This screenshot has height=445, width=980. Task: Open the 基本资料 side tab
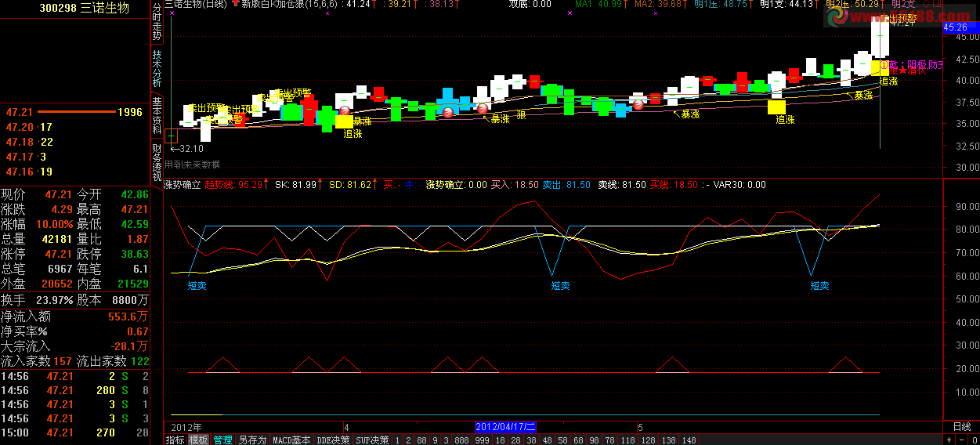(x=157, y=115)
